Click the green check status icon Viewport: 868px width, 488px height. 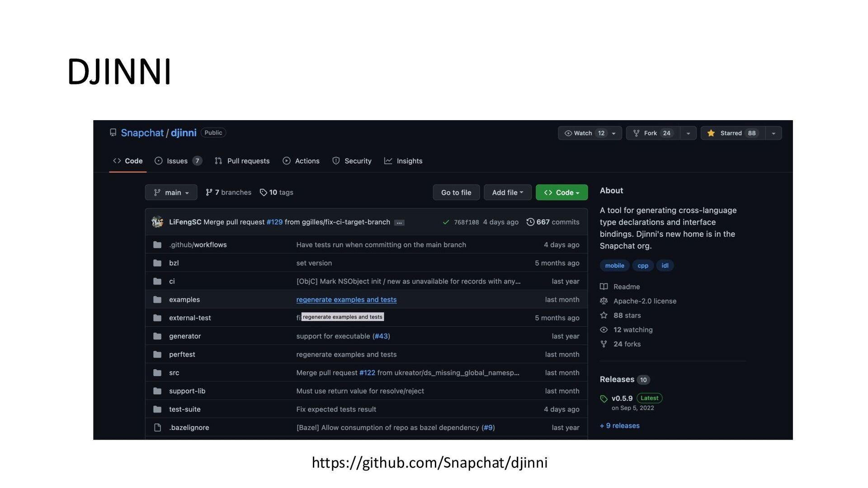pyautogui.click(x=446, y=222)
